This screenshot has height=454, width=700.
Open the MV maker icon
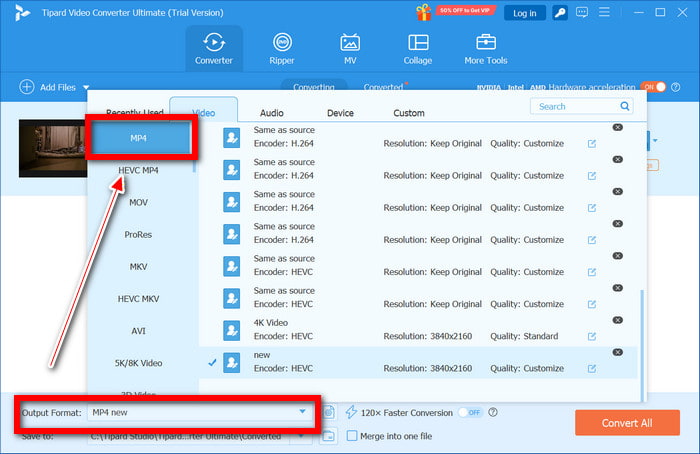(x=350, y=48)
